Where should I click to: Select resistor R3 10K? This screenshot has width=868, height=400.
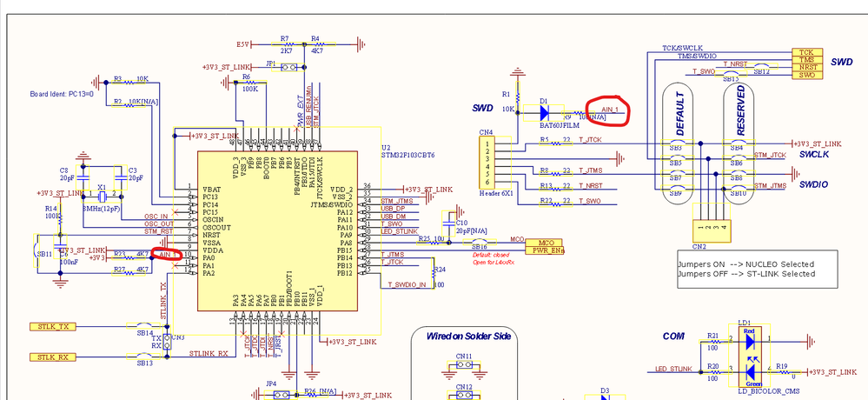(128, 83)
